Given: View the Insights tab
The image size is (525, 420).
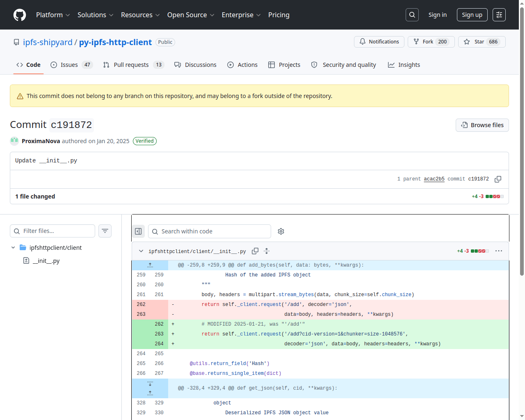Looking at the screenshot, I should tap(404, 65).
